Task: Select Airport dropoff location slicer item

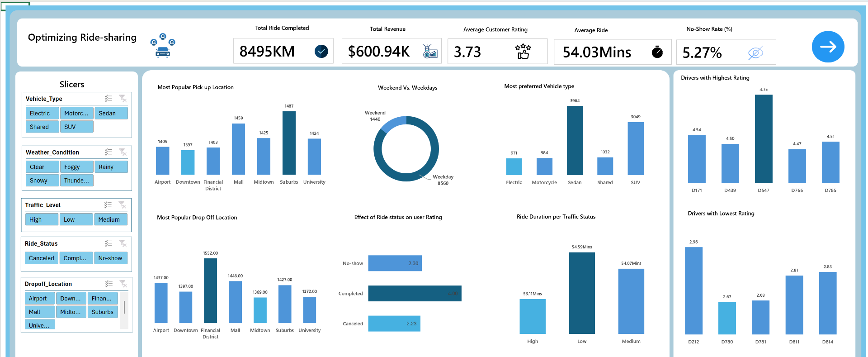Action: pyautogui.click(x=40, y=298)
